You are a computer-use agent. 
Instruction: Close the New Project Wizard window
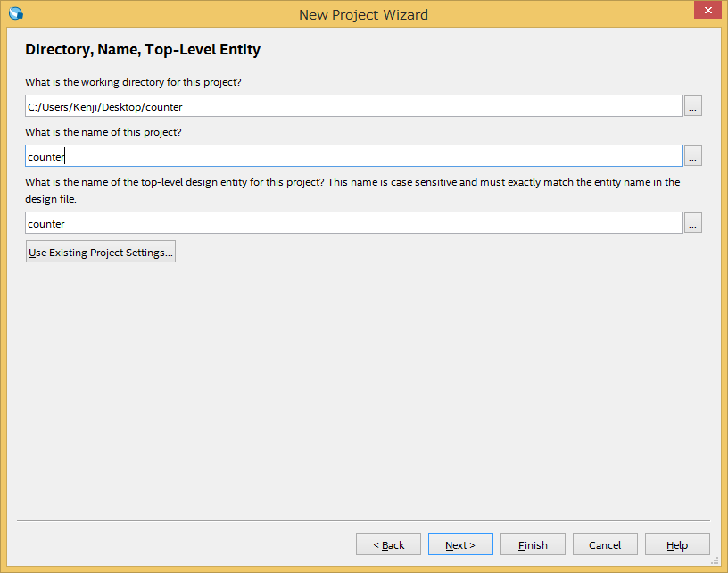(708, 10)
